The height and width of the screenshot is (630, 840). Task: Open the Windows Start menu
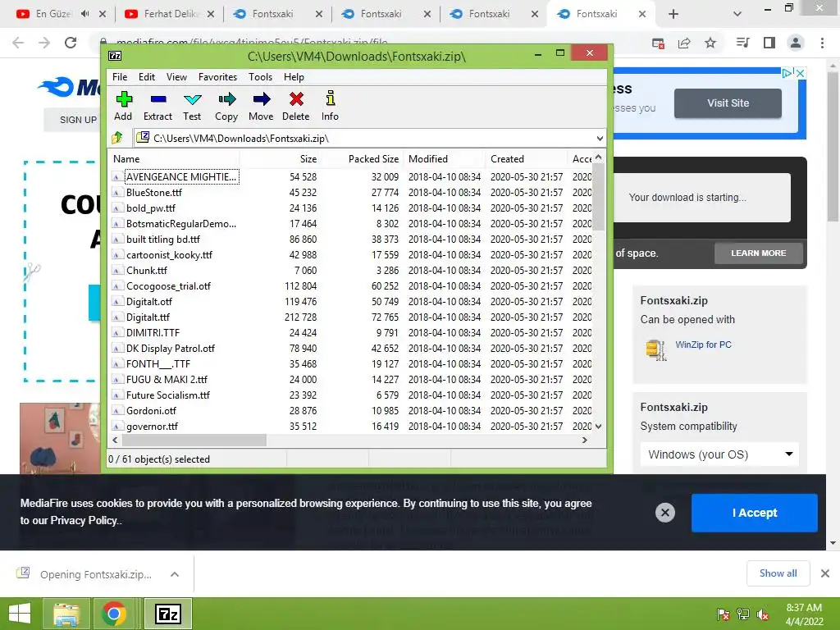click(x=20, y=614)
